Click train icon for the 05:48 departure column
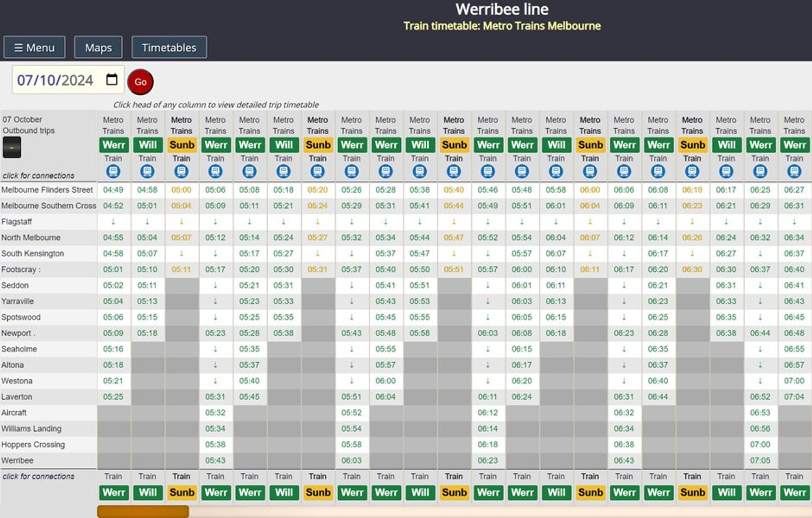This screenshot has width=812, height=518. point(522,172)
